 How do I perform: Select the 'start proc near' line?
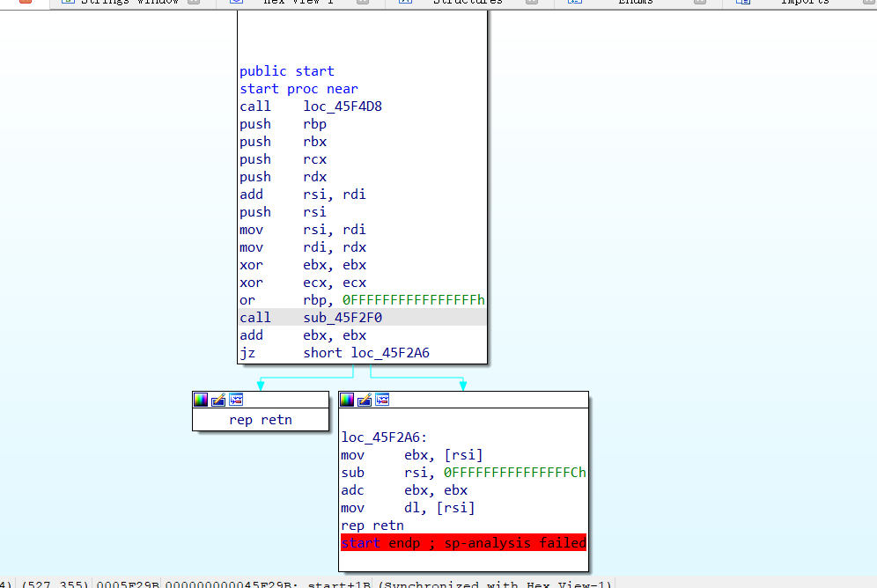[x=298, y=89]
